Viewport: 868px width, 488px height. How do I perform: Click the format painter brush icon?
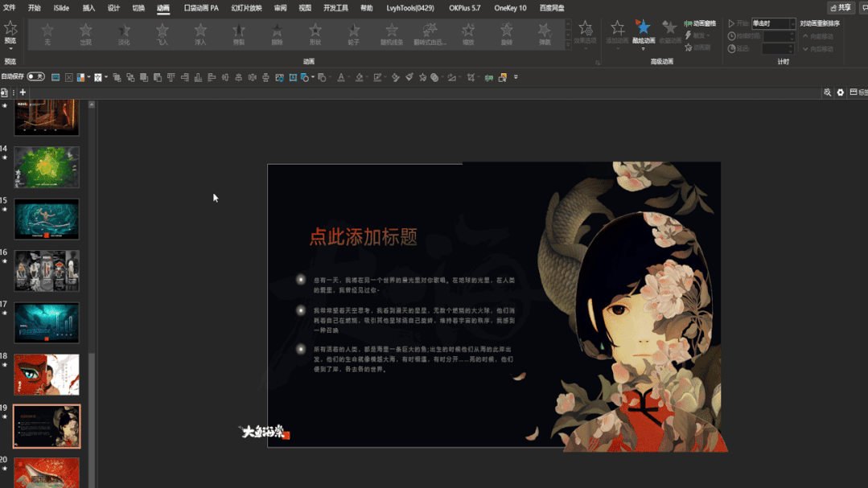pos(409,77)
